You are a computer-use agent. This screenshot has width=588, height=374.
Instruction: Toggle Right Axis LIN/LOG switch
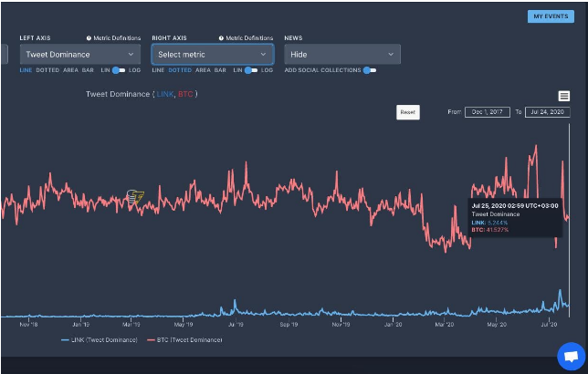[251, 70]
